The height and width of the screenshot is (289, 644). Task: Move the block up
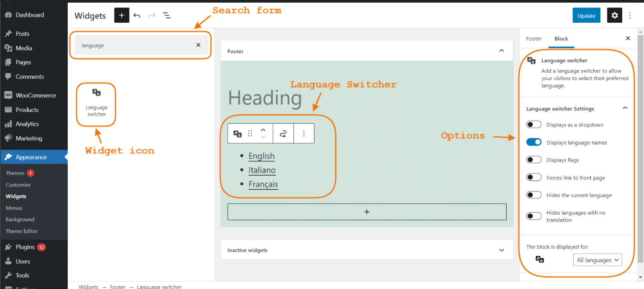[263, 130]
